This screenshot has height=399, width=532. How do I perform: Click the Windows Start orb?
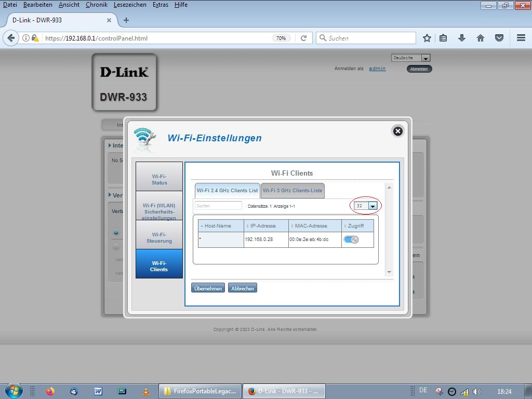[14, 391]
